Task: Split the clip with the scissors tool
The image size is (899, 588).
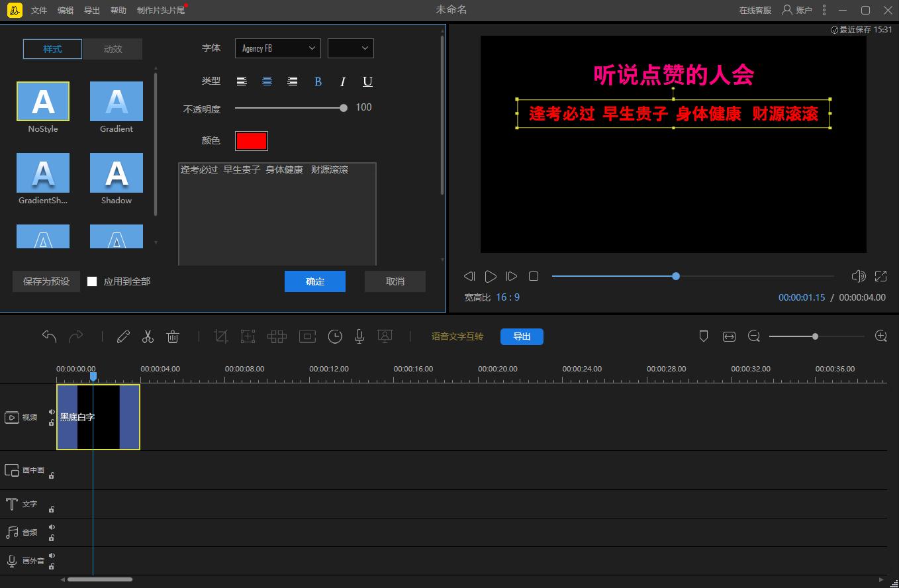Action: 148,336
